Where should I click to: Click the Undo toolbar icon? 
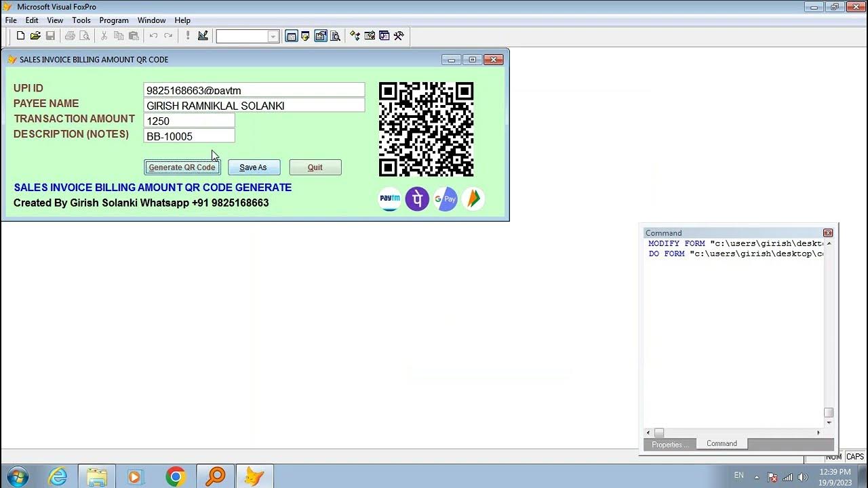pos(153,36)
